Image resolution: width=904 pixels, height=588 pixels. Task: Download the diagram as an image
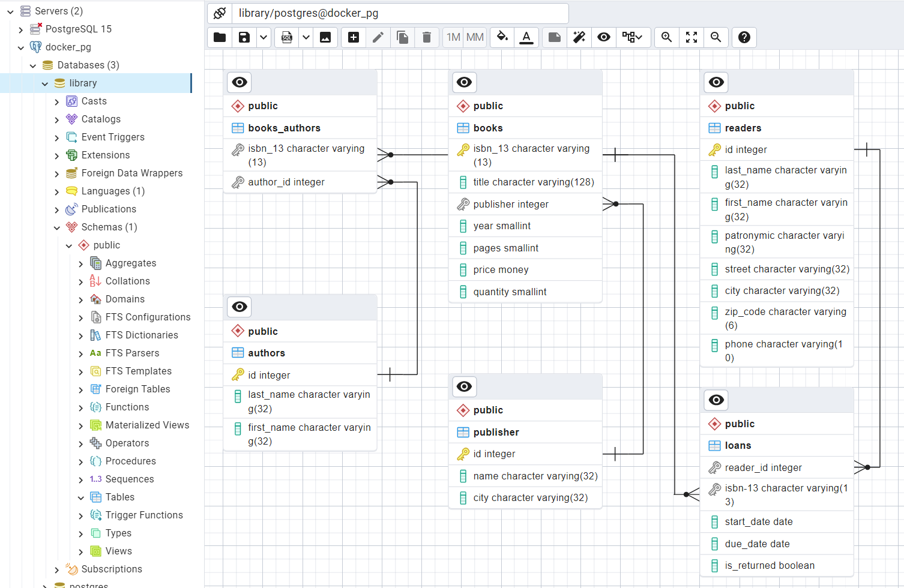pyautogui.click(x=325, y=37)
